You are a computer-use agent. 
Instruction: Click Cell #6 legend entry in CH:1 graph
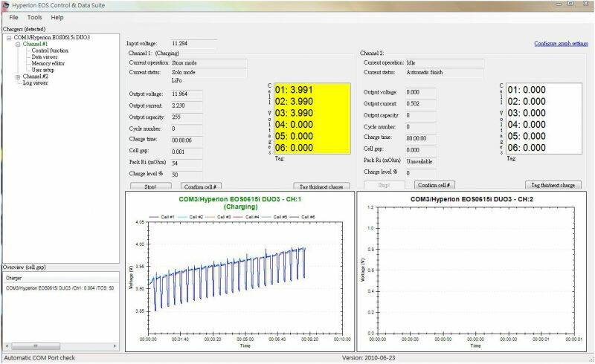(x=303, y=217)
